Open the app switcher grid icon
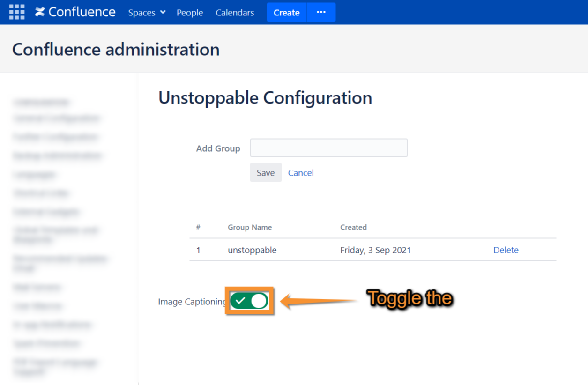 [17, 12]
